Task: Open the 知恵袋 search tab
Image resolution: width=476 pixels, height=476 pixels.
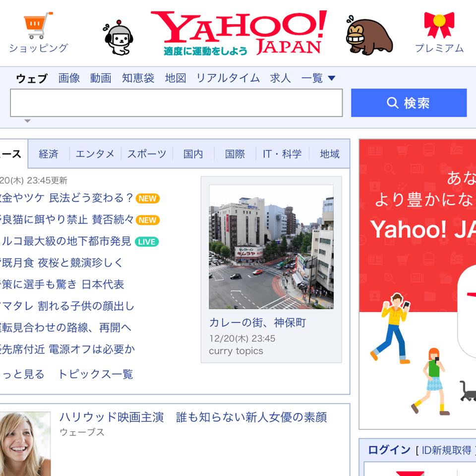Action: [x=138, y=78]
